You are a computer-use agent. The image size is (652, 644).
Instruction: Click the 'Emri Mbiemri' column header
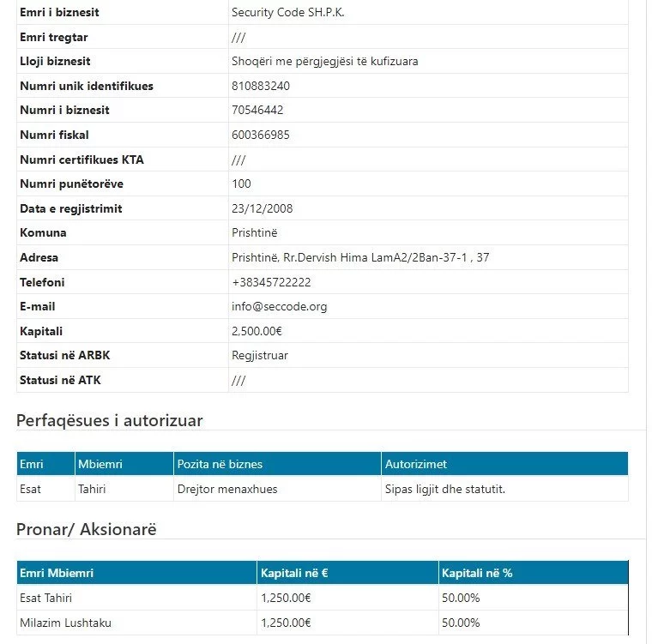57,574
